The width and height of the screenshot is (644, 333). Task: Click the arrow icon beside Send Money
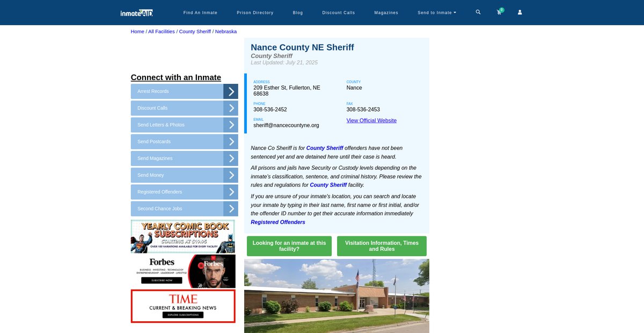point(231,175)
